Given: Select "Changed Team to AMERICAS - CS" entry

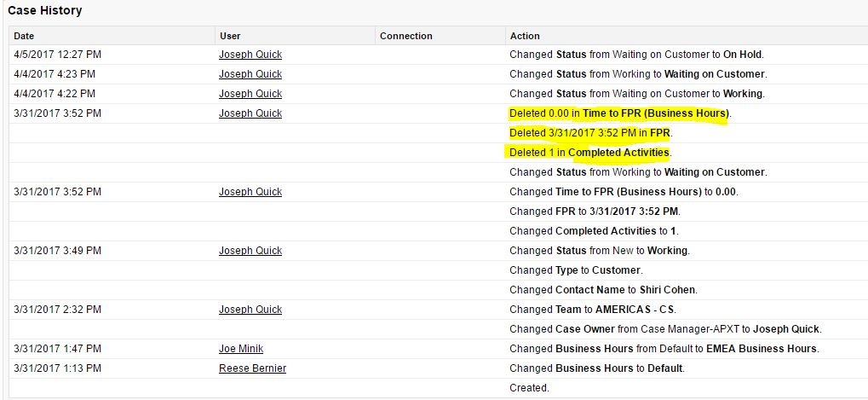Looking at the screenshot, I should [x=594, y=310].
